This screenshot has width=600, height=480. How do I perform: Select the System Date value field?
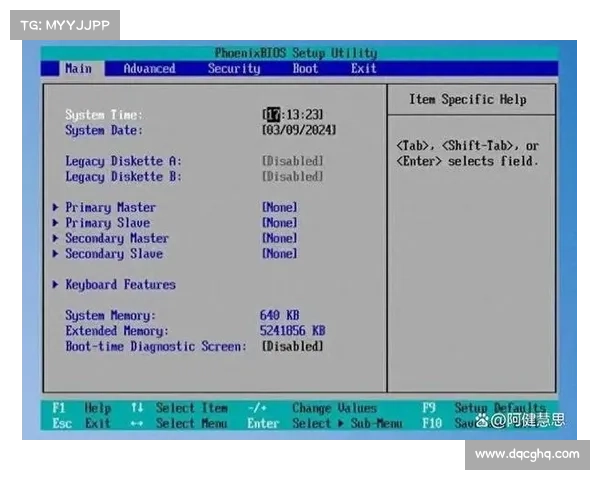298,130
